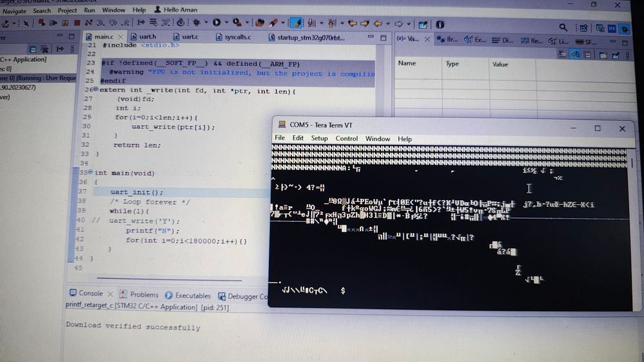
Task: Click the Hello Aman account link
Action: (176, 10)
